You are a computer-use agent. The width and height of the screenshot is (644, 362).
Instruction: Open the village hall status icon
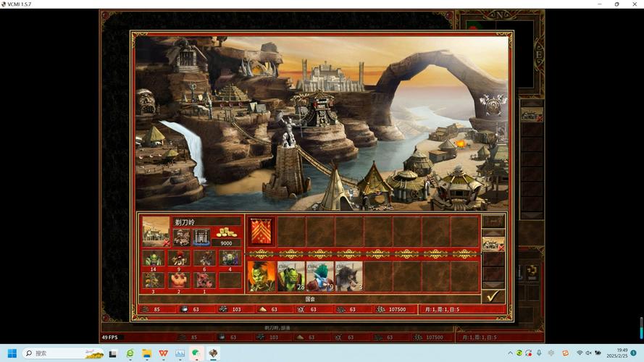[x=181, y=237]
